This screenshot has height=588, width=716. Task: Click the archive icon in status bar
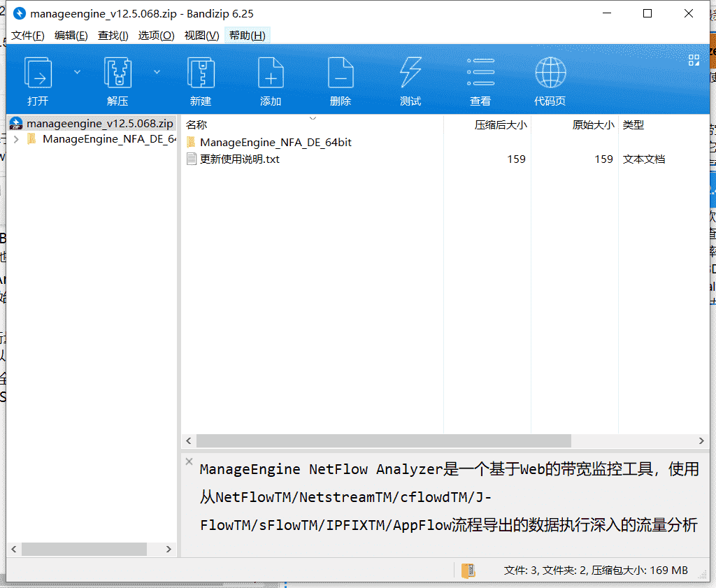click(468, 571)
